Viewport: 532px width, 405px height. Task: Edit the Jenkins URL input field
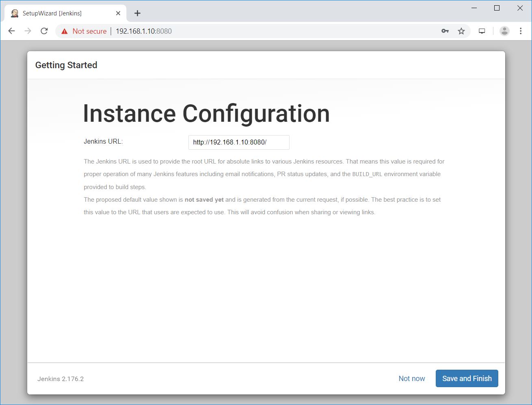click(x=239, y=142)
